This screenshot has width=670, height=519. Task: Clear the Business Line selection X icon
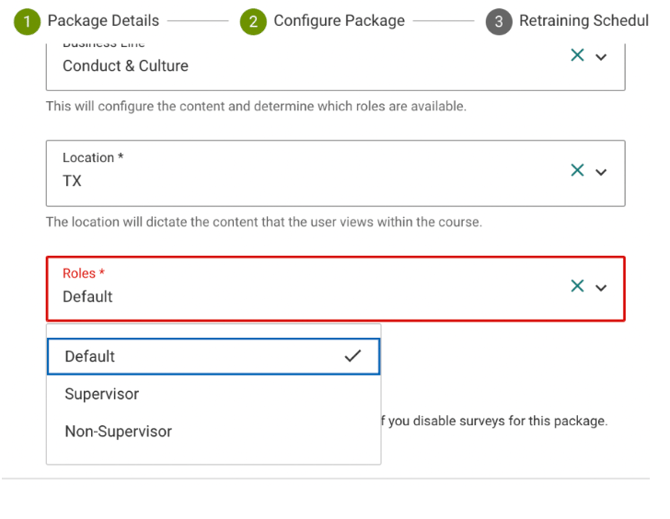click(577, 55)
